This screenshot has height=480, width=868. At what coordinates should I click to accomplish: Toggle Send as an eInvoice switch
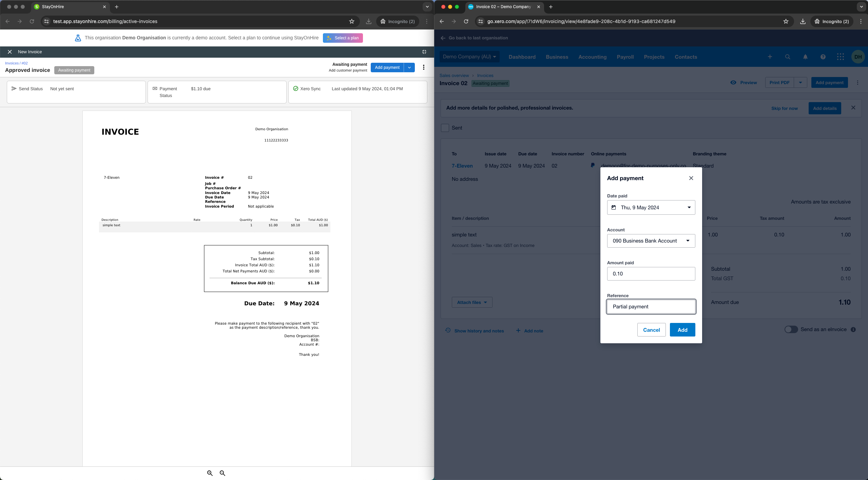[x=791, y=329]
